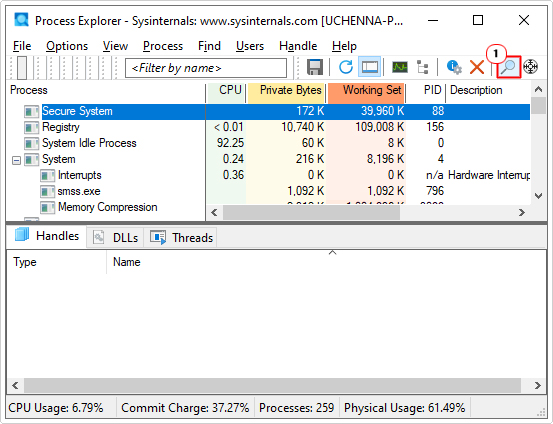Sort by the Description column header
Screen dimensions: 553x424
click(x=488, y=90)
